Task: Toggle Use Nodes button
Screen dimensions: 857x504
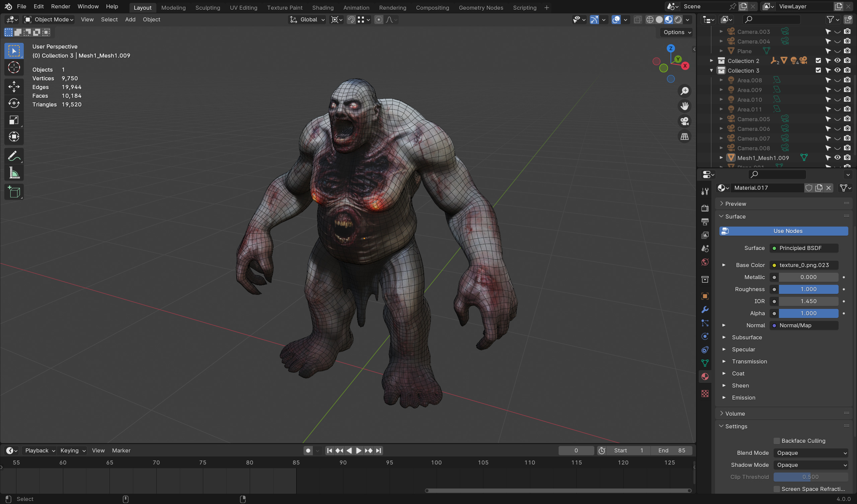Action: click(x=783, y=231)
